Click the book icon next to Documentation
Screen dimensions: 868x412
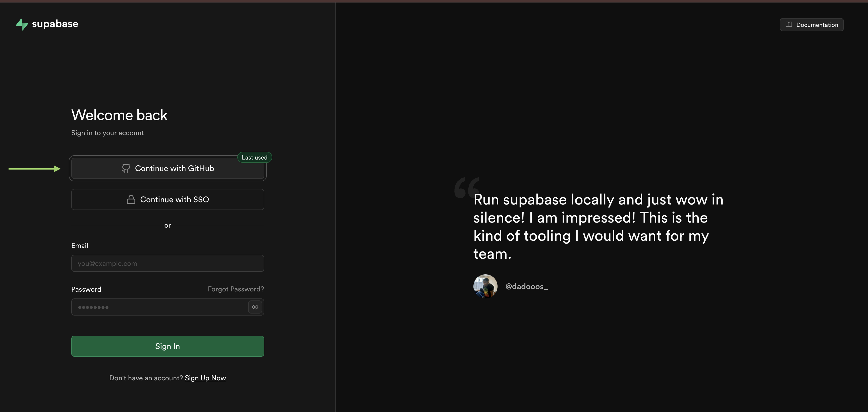coord(788,24)
